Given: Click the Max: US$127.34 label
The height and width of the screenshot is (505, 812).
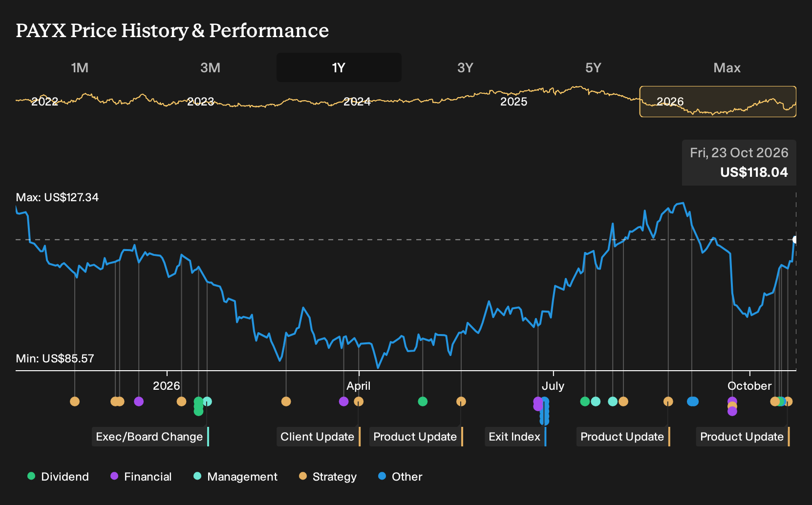Looking at the screenshot, I should 57,197.
